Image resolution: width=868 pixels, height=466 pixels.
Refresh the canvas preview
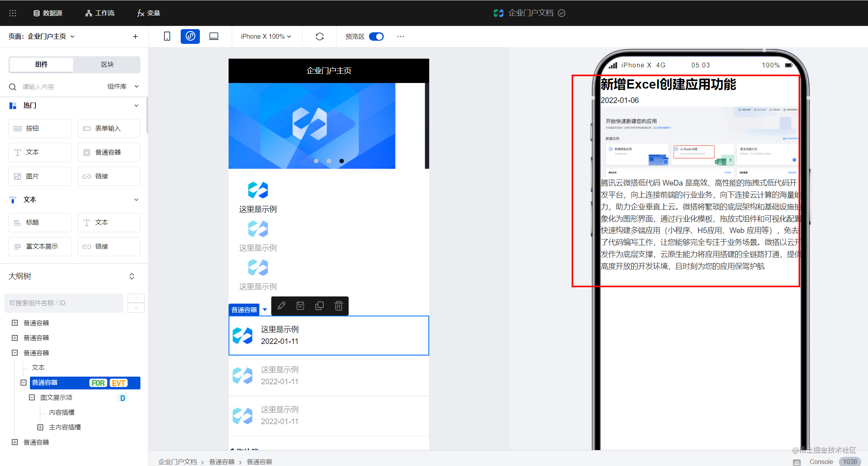pyautogui.click(x=320, y=36)
